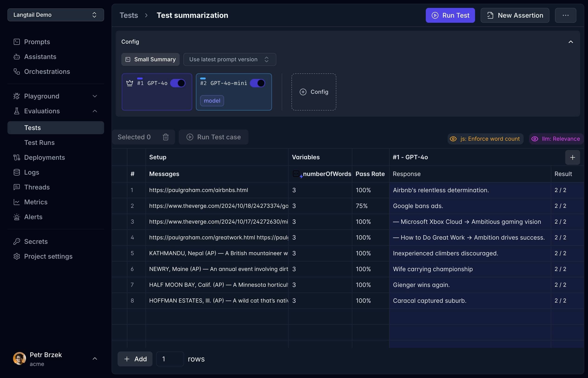Viewport: 588px width, 378px height.
Task: Open the Langtail Demo project switcher
Action: click(x=56, y=15)
